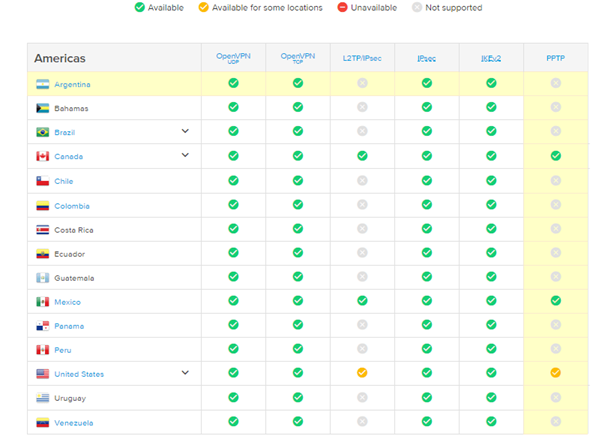Screen dimensions: 602x439
Task: Click the Americas table heading
Action: 60,58
